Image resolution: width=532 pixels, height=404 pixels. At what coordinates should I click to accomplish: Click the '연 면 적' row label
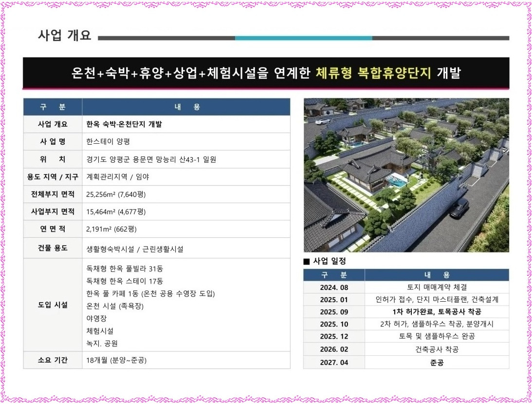click(x=53, y=229)
